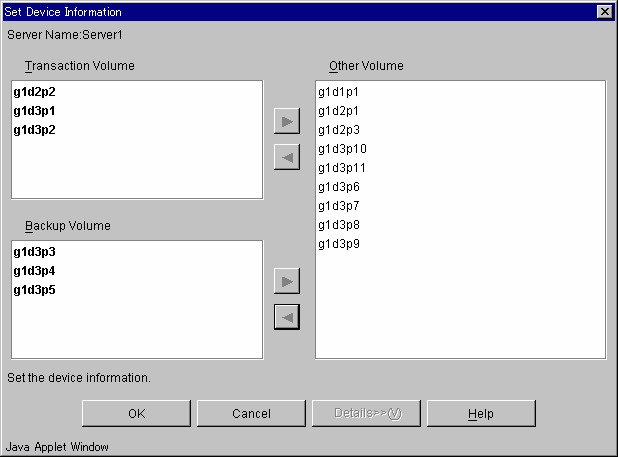Select g1d3p9 in Other Volume list
Screen dimensions: 618x457
click(x=339, y=244)
